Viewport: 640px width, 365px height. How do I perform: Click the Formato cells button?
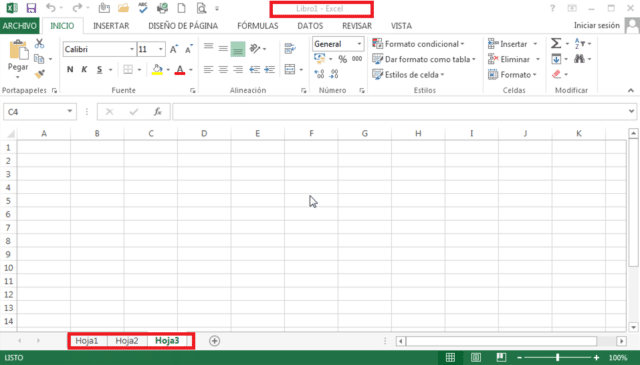click(513, 75)
